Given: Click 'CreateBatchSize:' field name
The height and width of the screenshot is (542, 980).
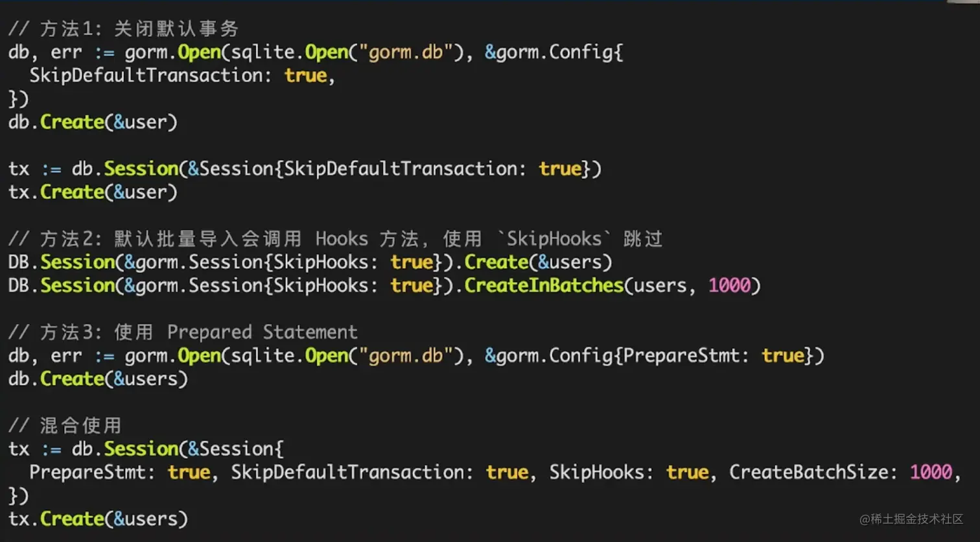Looking at the screenshot, I should click(814, 472).
